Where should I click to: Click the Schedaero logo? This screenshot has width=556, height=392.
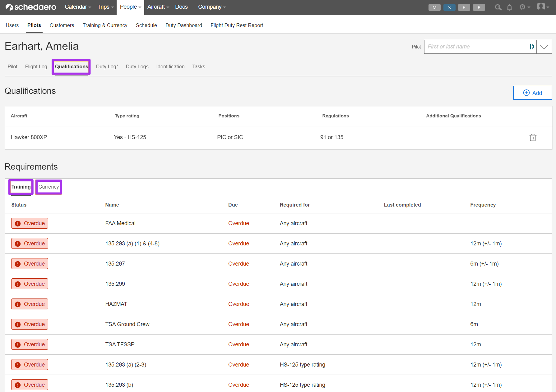31,7
